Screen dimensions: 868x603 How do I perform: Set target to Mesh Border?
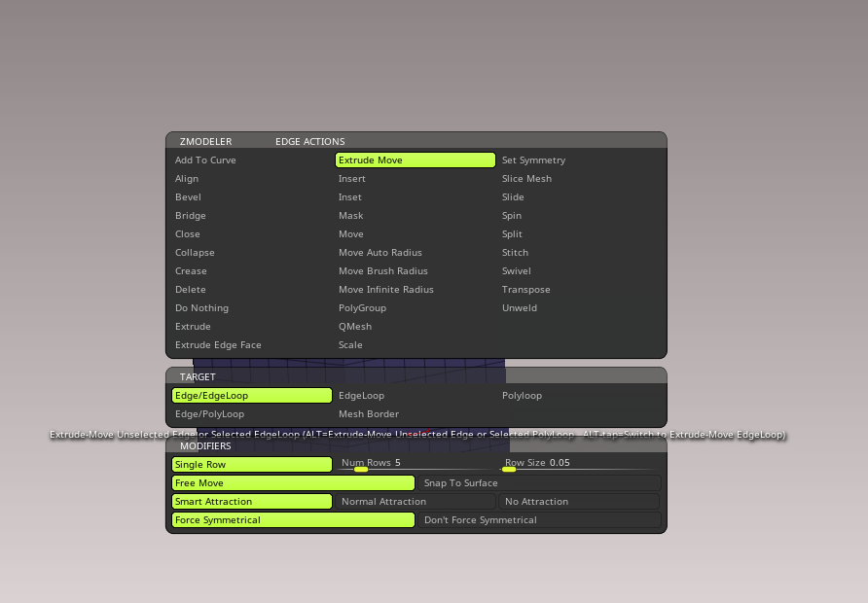(369, 413)
